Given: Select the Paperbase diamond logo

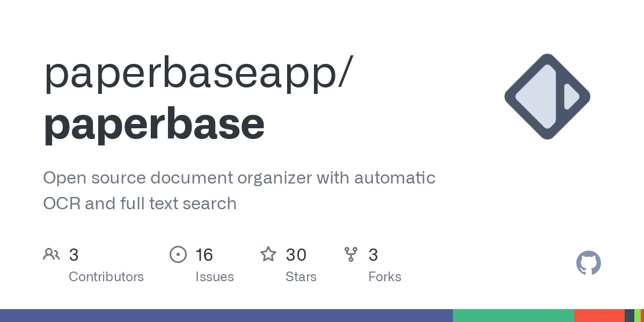Looking at the screenshot, I should pos(547,96).
